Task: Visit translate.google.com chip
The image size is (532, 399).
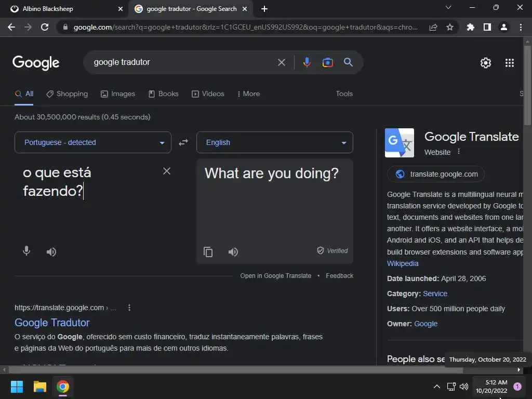Action: pos(436,174)
